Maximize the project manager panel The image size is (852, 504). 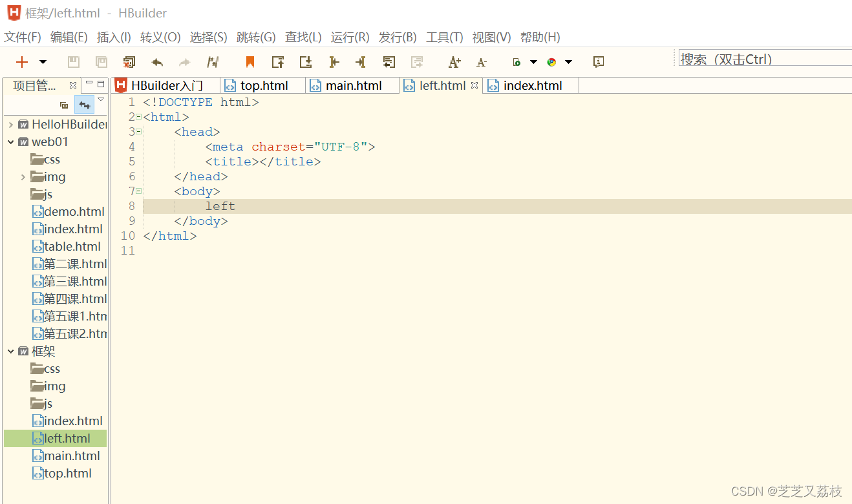tap(101, 83)
